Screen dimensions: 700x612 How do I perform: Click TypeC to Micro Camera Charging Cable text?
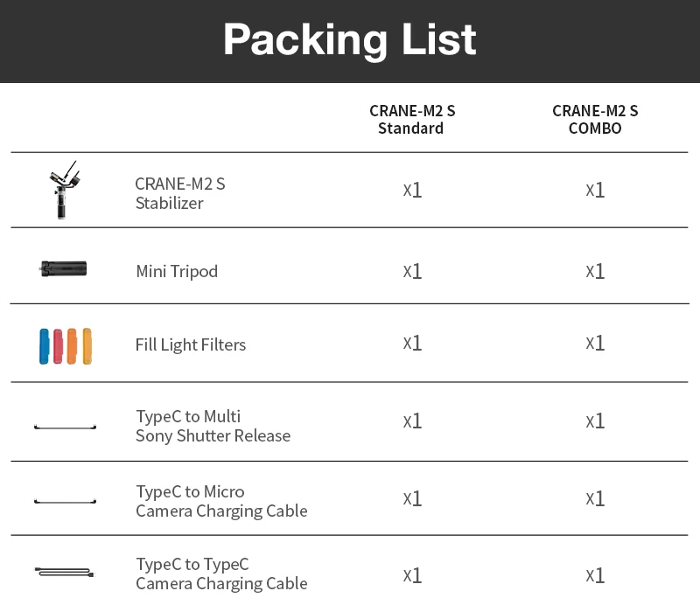(221, 501)
